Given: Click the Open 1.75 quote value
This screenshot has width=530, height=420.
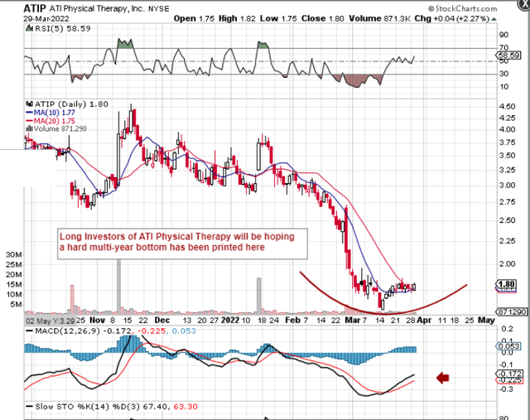Looking at the screenshot, I should pos(194,18).
